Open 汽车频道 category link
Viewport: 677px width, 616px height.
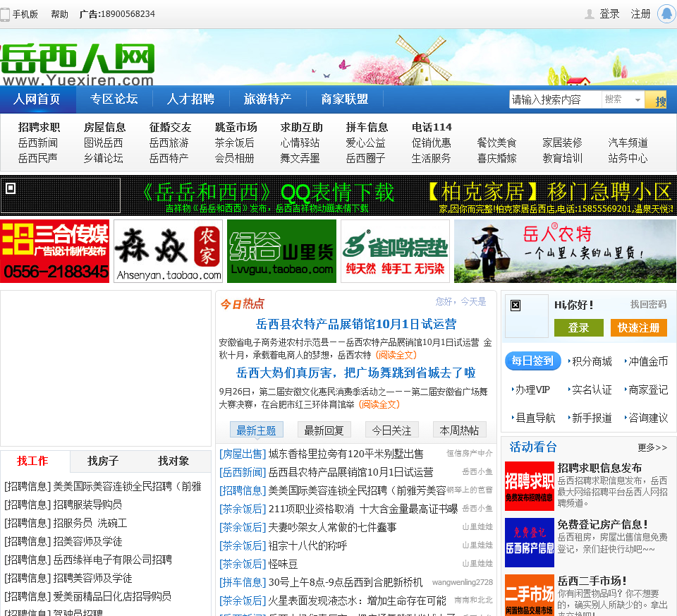coord(628,143)
